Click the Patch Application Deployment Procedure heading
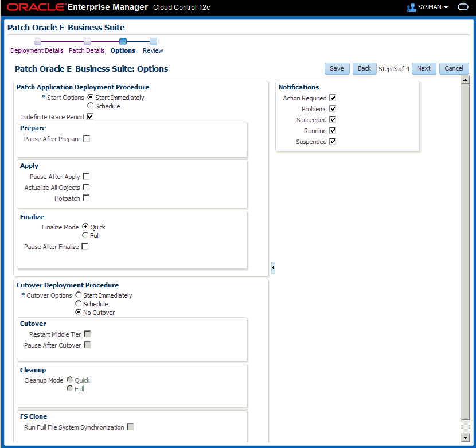The width and height of the screenshot is (476, 448). point(83,87)
